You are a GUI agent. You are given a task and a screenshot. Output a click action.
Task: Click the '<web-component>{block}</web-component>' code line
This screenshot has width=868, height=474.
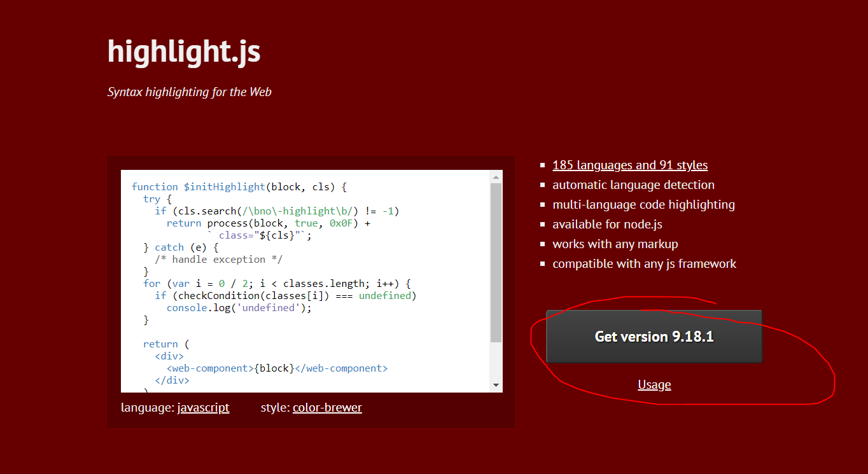277,368
